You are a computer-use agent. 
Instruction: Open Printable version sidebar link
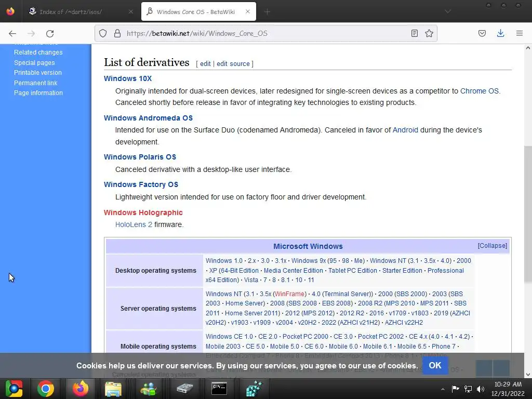pyautogui.click(x=37, y=73)
